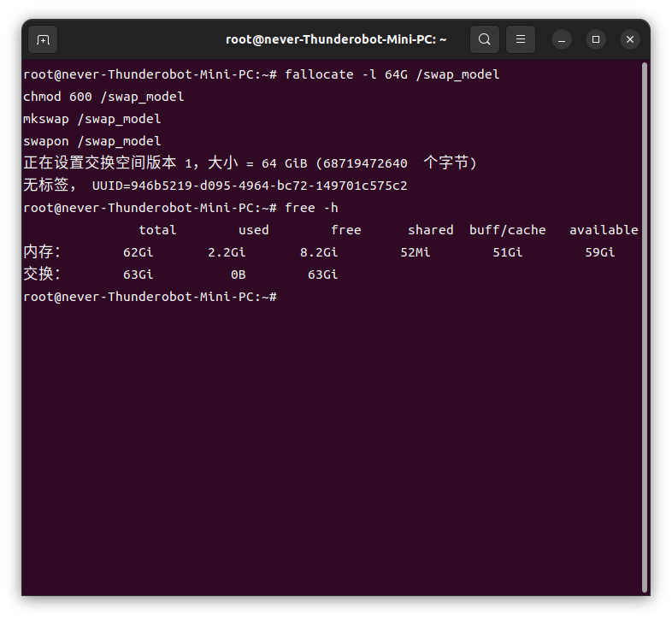The height and width of the screenshot is (620, 672).
Task: Maximize the terminal window
Action: [596, 40]
